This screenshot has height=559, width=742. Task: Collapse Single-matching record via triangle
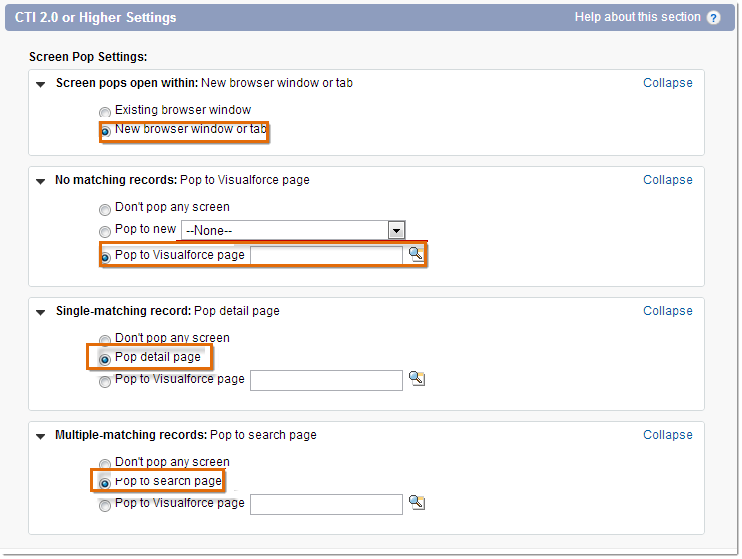coord(41,312)
